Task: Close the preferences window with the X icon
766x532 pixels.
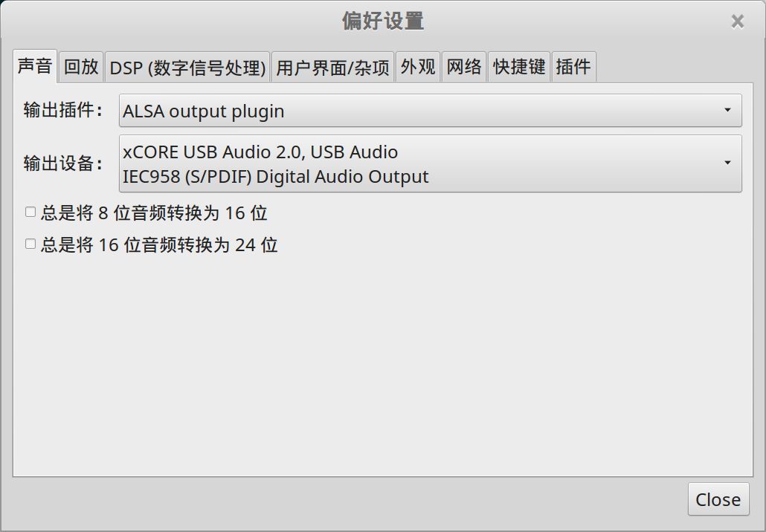Action: coord(737,22)
